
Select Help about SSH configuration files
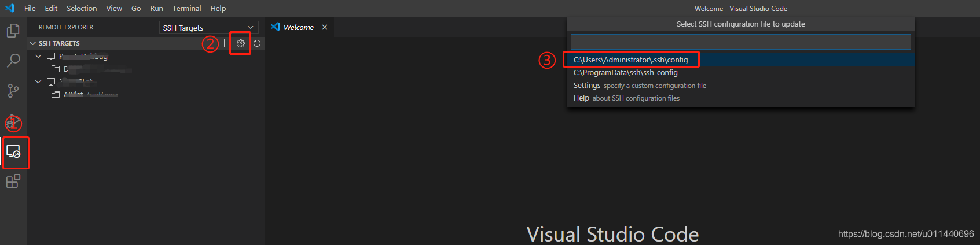[740, 98]
